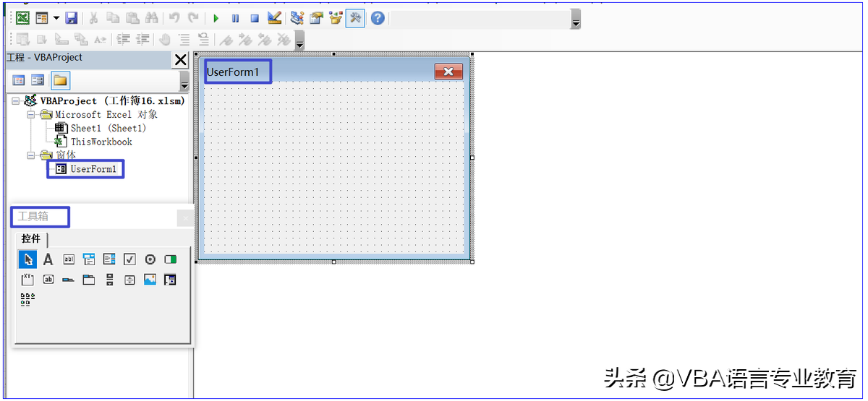
Task: Open the Properties Window icon
Action: (x=316, y=18)
